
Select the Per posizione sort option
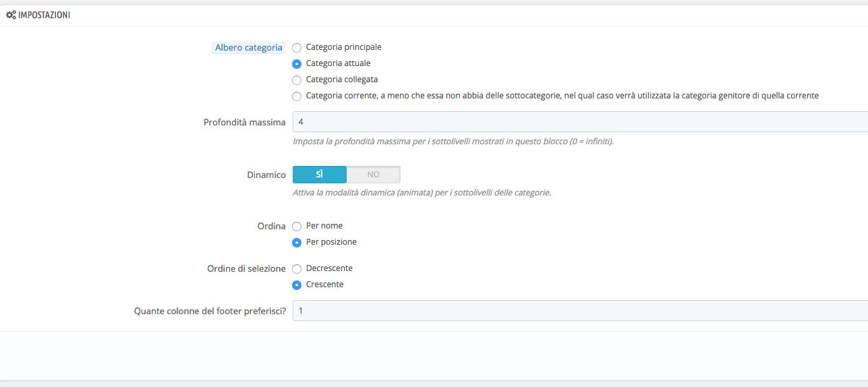(x=297, y=243)
